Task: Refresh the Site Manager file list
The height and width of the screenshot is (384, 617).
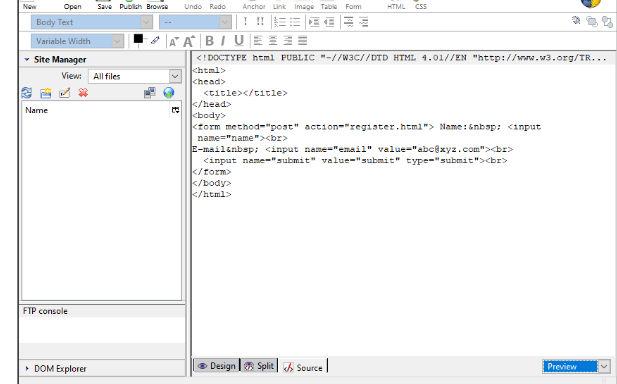Action: (27, 93)
